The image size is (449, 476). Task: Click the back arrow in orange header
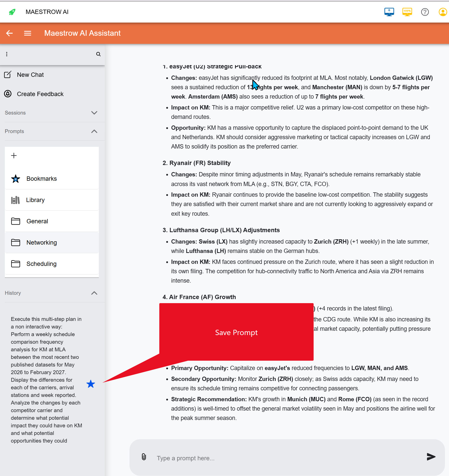coord(9,33)
